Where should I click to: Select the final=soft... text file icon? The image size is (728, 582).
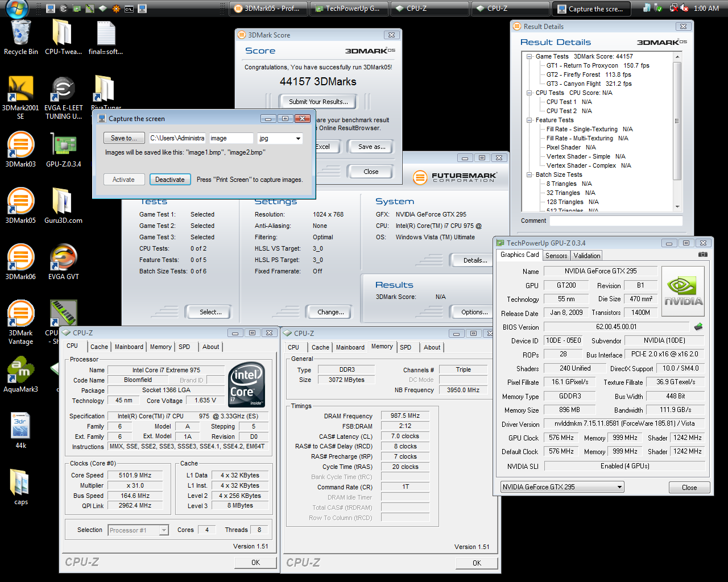point(106,38)
